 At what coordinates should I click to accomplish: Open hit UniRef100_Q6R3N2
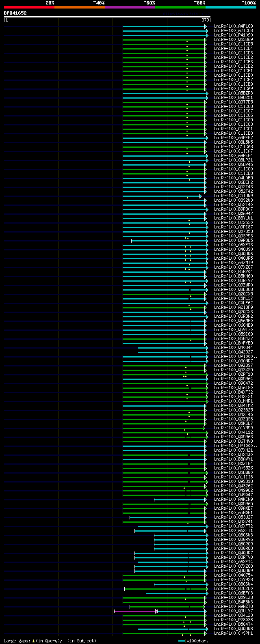coord(233,316)
